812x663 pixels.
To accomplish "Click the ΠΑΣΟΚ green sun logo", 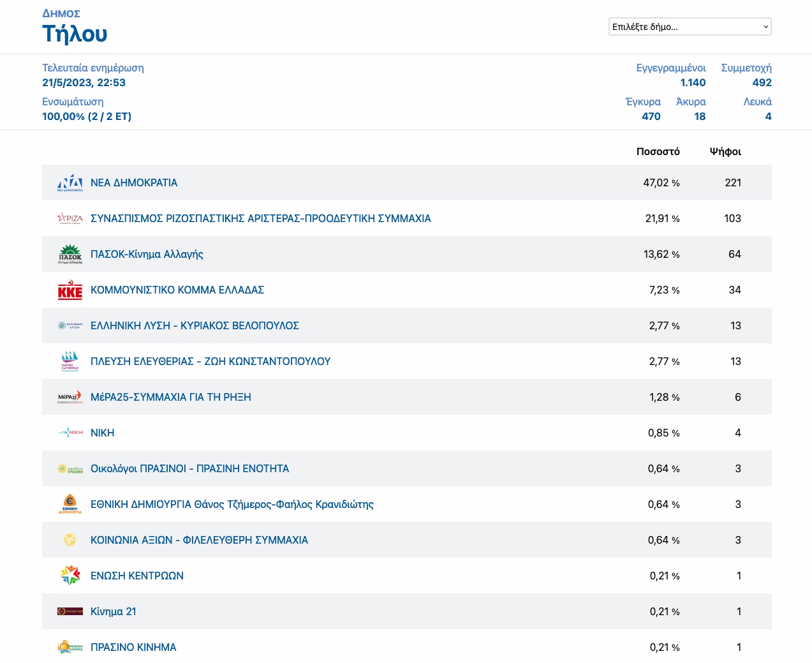I will 70,254.
